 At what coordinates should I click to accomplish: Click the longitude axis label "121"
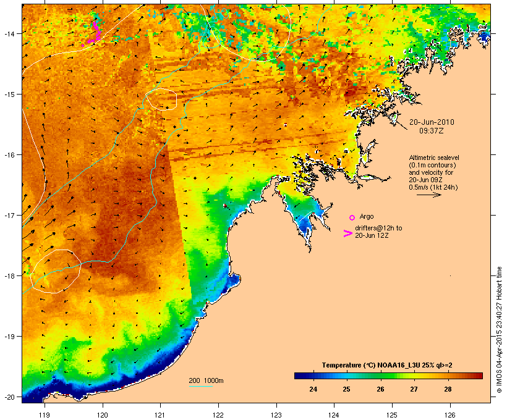(x=160, y=415)
